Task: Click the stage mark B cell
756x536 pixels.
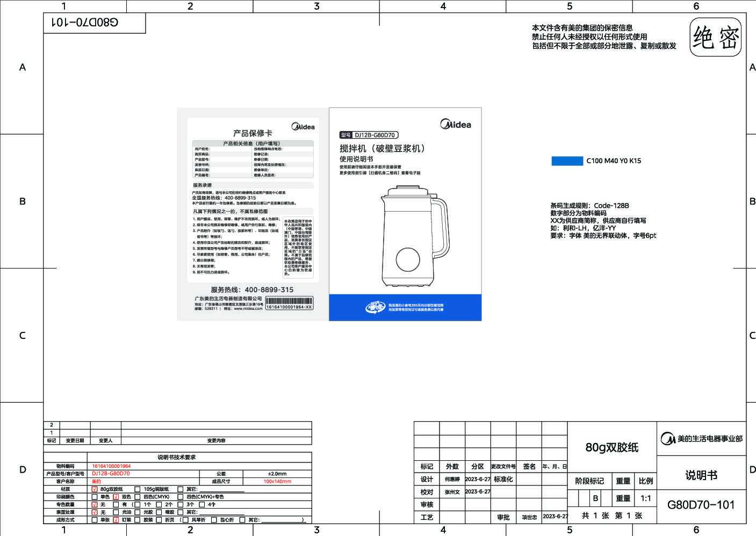Action: pos(595,498)
